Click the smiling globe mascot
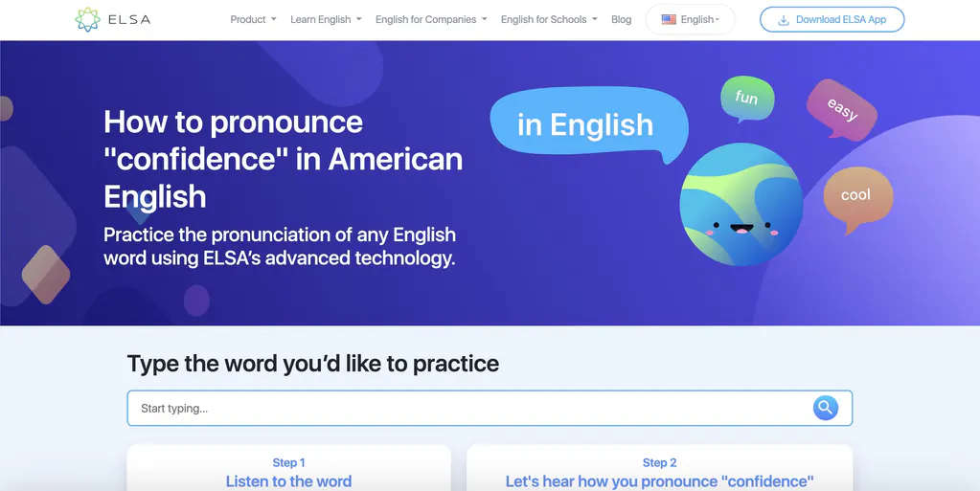This screenshot has height=491, width=980. (740, 204)
